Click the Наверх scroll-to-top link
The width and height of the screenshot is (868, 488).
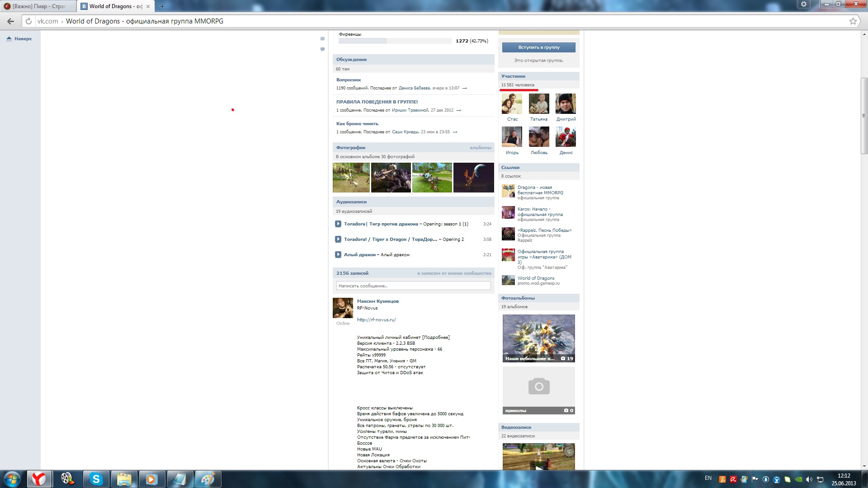pos(19,39)
